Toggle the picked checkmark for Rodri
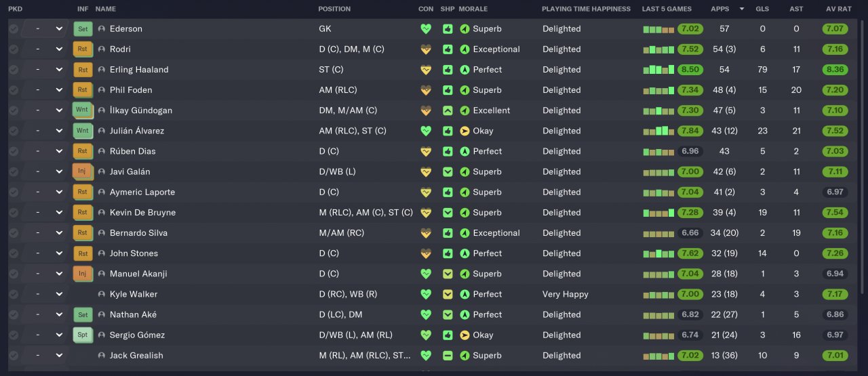This screenshot has width=868, height=376. [x=14, y=49]
